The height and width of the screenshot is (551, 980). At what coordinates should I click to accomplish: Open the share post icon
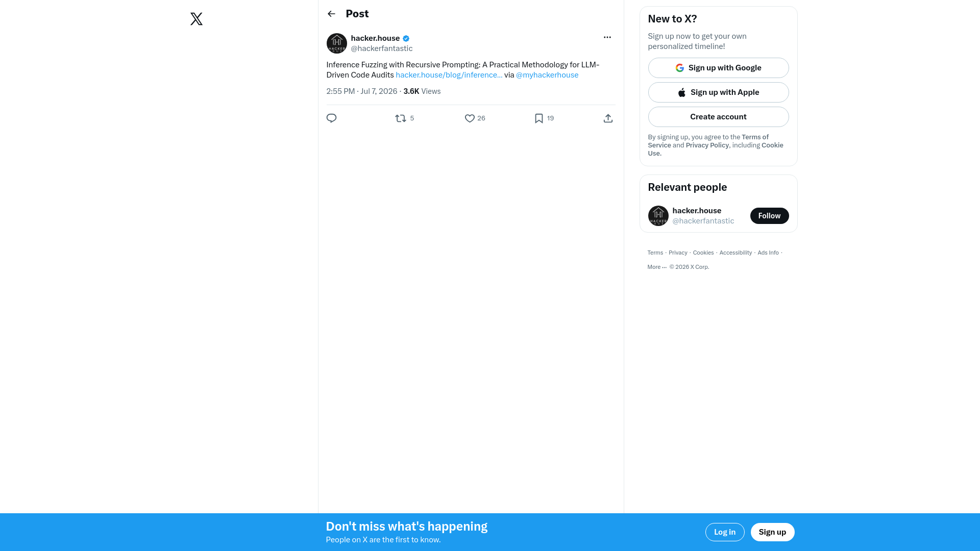coord(608,118)
